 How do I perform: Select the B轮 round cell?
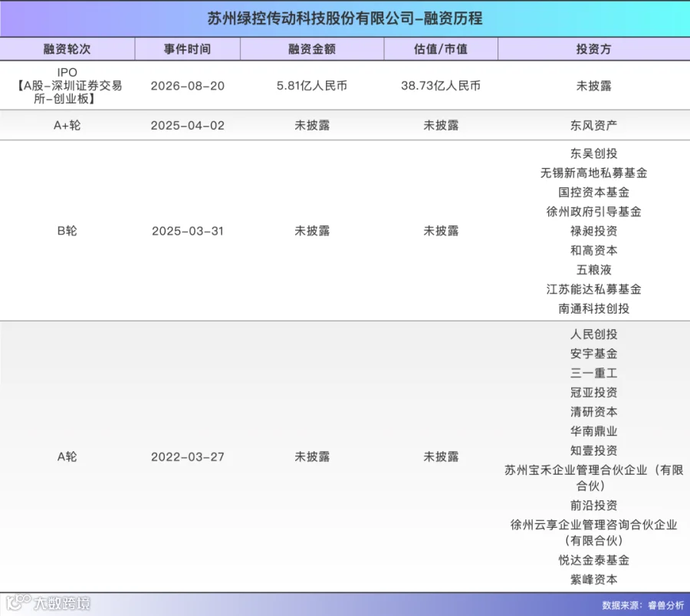coord(67,231)
